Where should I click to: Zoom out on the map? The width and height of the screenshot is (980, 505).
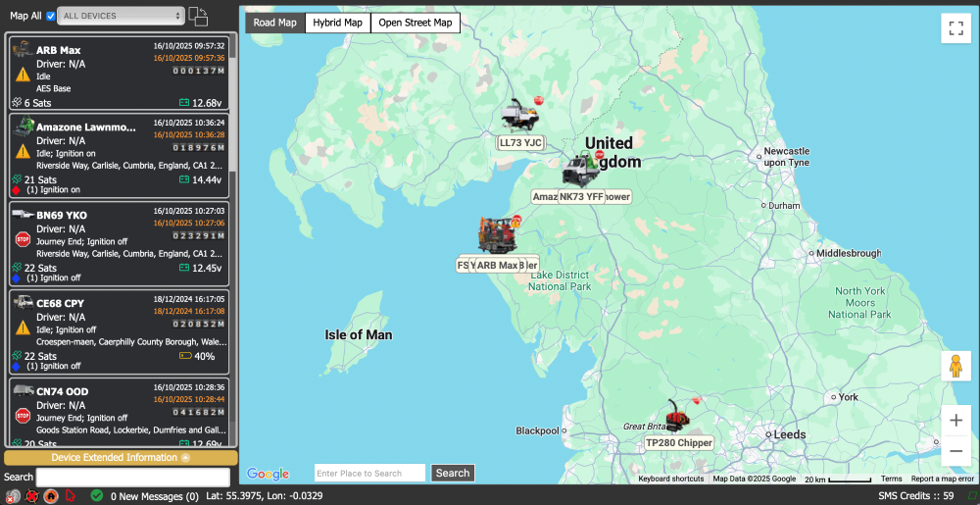(x=955, y=451)
